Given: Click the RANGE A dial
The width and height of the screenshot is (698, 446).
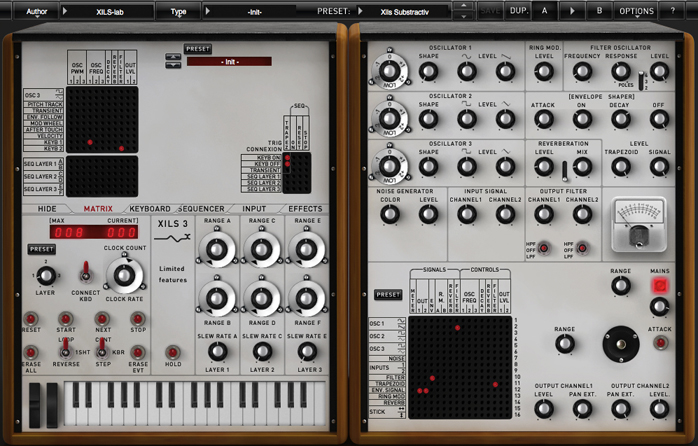Looking at the screenshot, I should [x=217, y=249].
